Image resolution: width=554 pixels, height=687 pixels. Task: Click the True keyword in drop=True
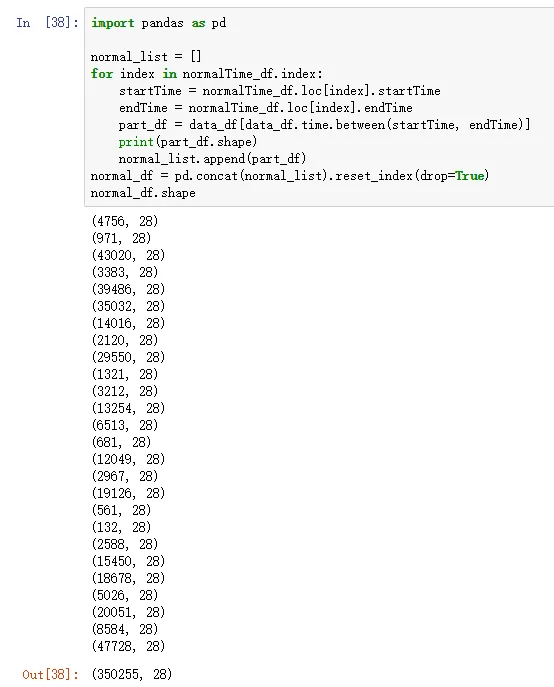tap(469, 176)
